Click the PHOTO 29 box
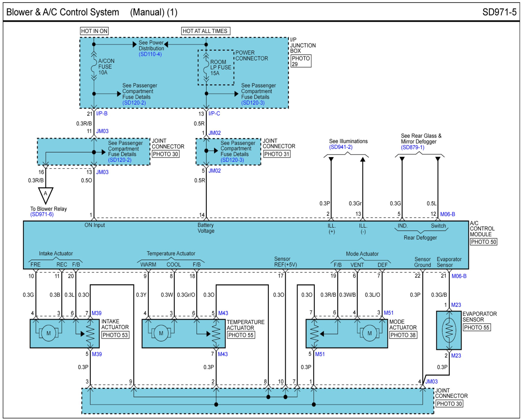The image size is (523, 420). [x=301, y=61]
